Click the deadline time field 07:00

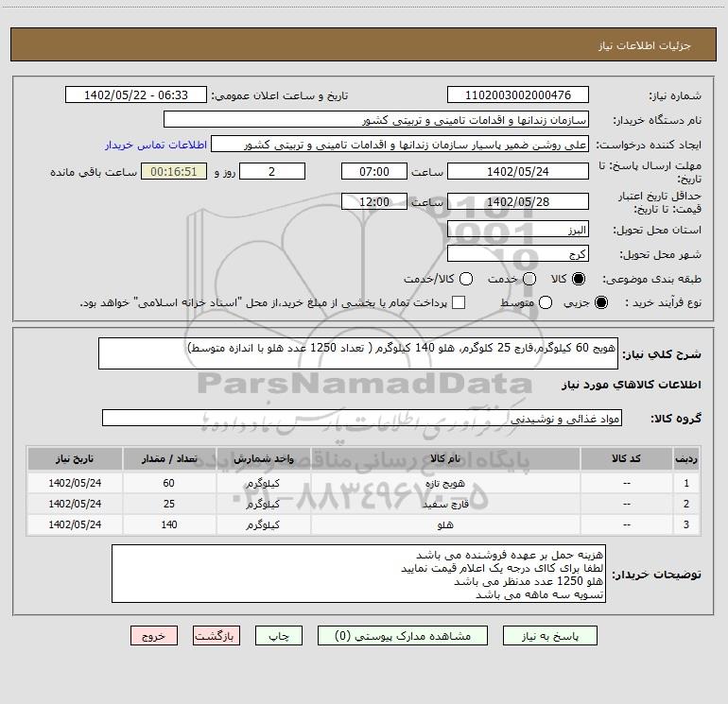click(x=374, y=171)
